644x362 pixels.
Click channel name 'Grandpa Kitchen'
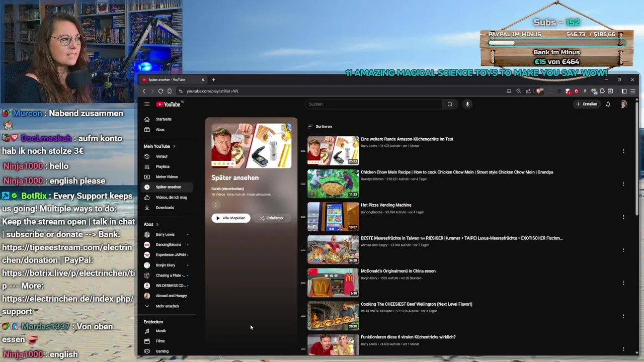[x=371, y=179]
